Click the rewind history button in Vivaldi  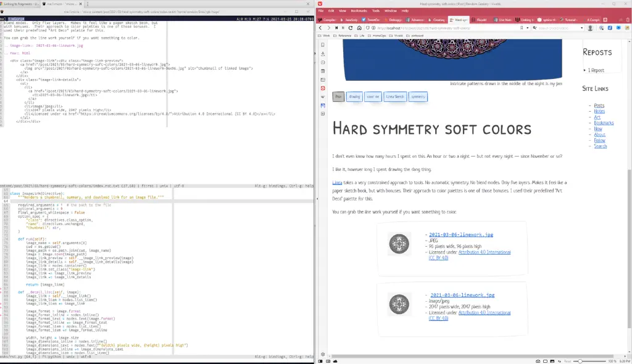pos(336,28)
